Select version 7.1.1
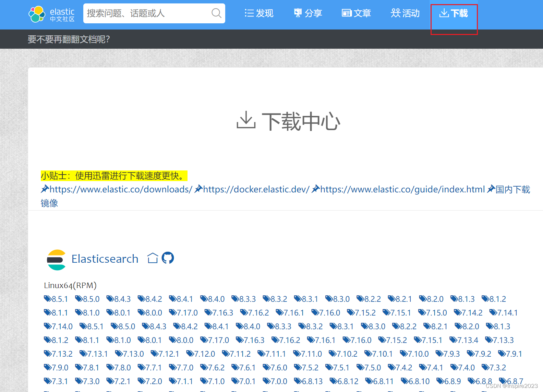 pyautogui.click(x=181, y=381)
